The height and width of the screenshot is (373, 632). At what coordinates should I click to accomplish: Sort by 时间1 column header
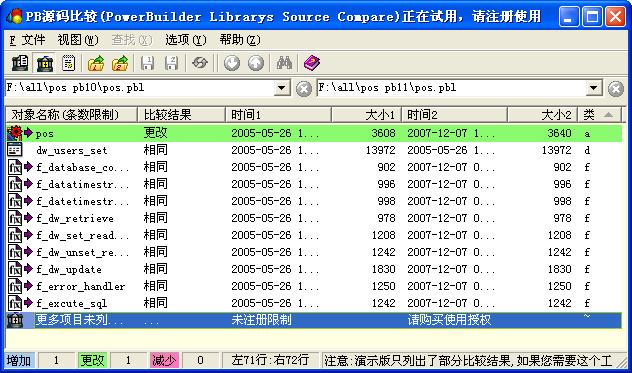(278, 115)
